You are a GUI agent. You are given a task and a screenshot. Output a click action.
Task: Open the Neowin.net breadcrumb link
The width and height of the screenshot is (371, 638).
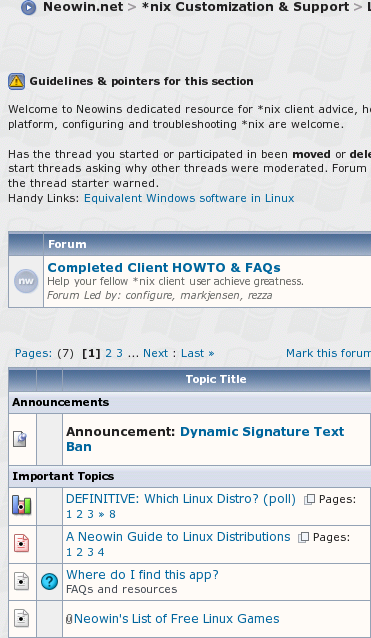[x=83, y=7]
